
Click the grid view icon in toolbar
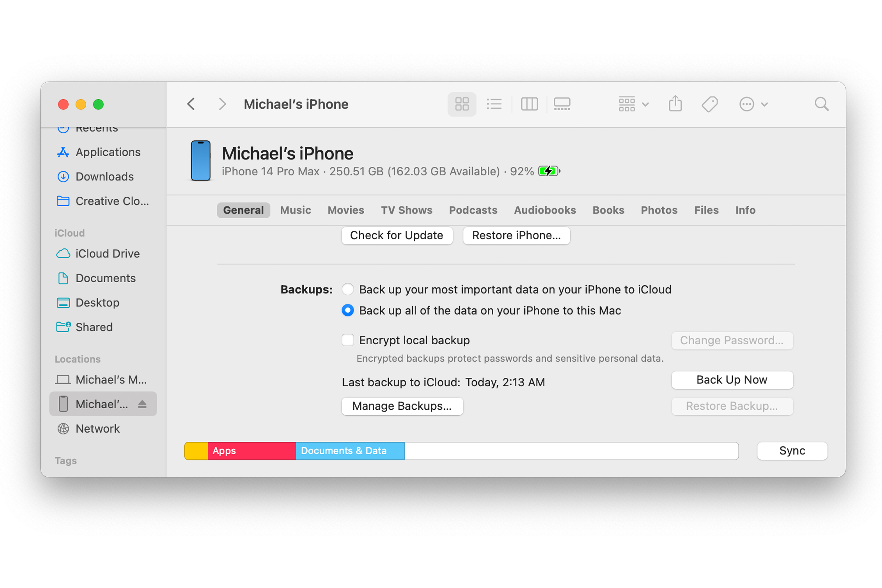coord(460,103)
